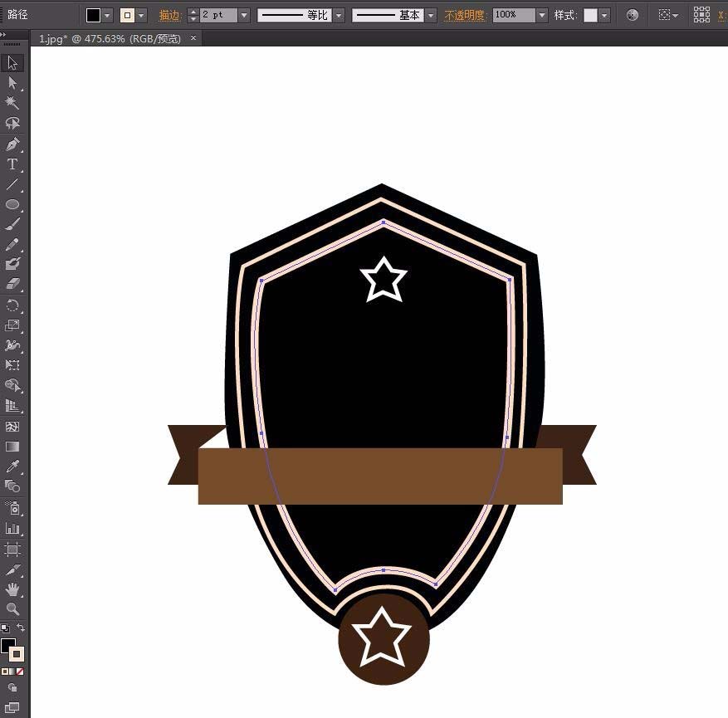Swap fill and stroke colors
The image size is (728, 718).
(21, 628)
